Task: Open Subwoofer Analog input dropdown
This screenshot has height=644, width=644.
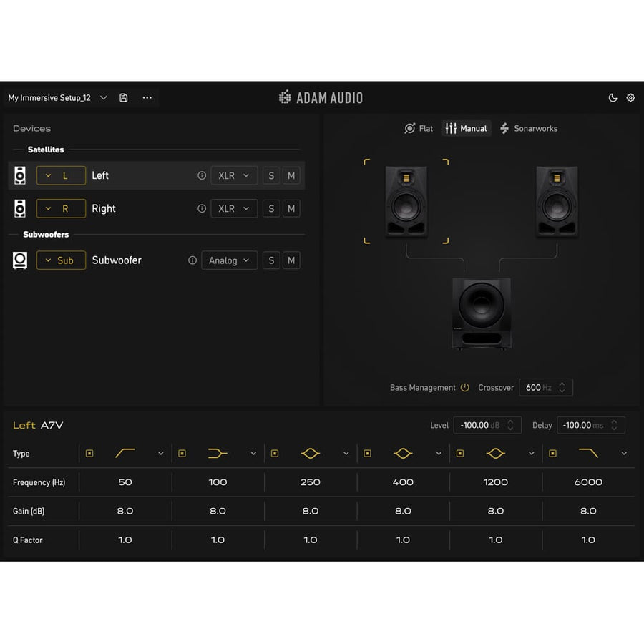Action: pyautogui.click(x=229, y=260)
